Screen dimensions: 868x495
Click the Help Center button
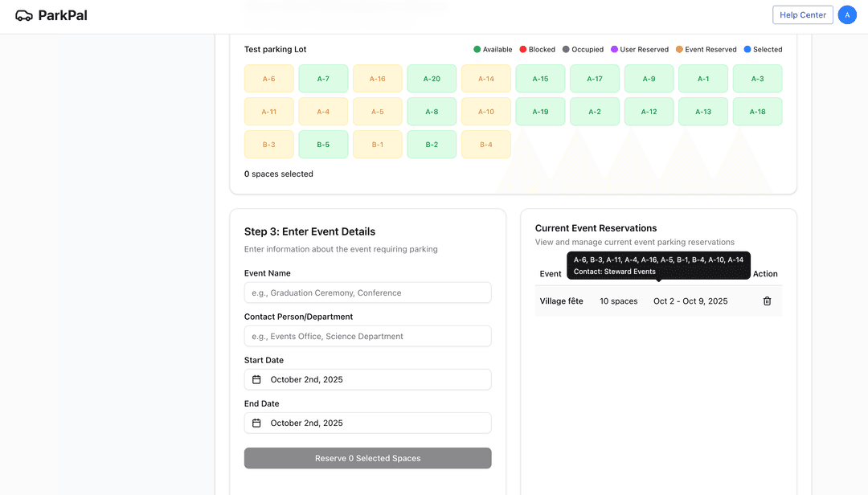(802, 14)
